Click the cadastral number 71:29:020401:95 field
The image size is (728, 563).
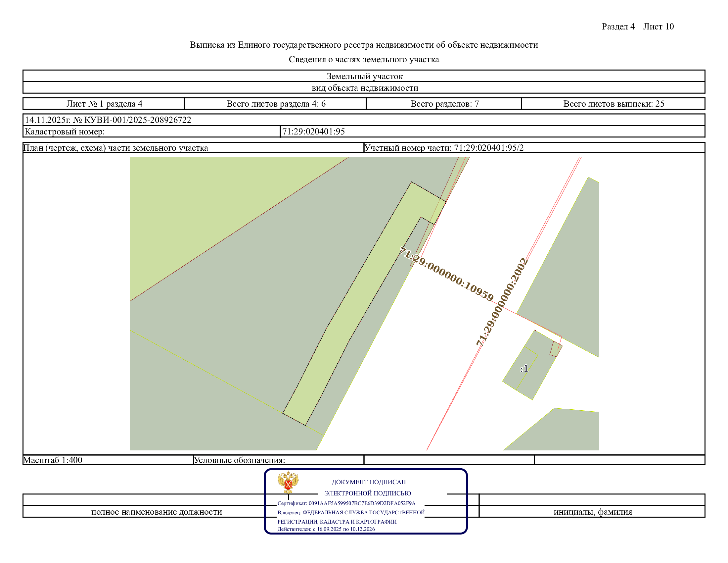[492, 131]
